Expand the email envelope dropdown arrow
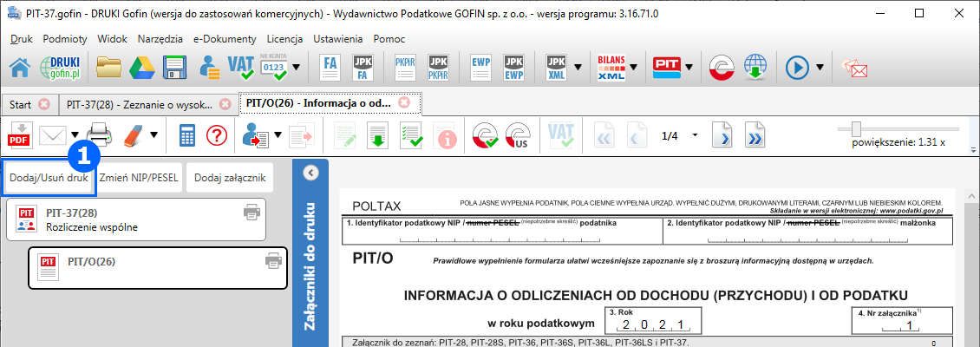This screenshot has width=980, height=347. pos(75,134)
